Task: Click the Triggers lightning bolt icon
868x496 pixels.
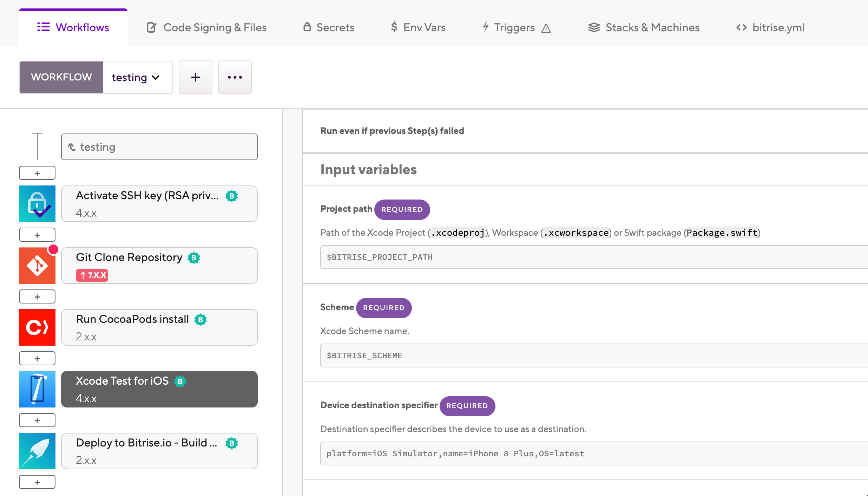Action: pyautogui.click(x=485, y=27)
